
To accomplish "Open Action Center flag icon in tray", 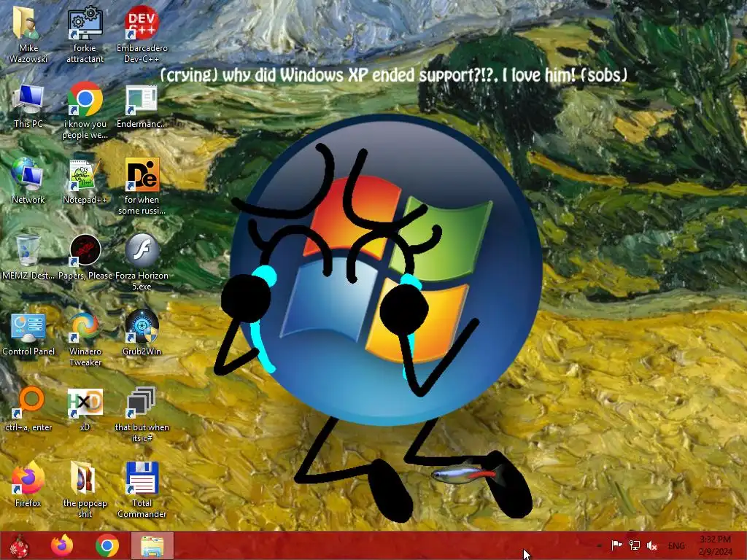I will pyautogui.click(x=616, y=545).
